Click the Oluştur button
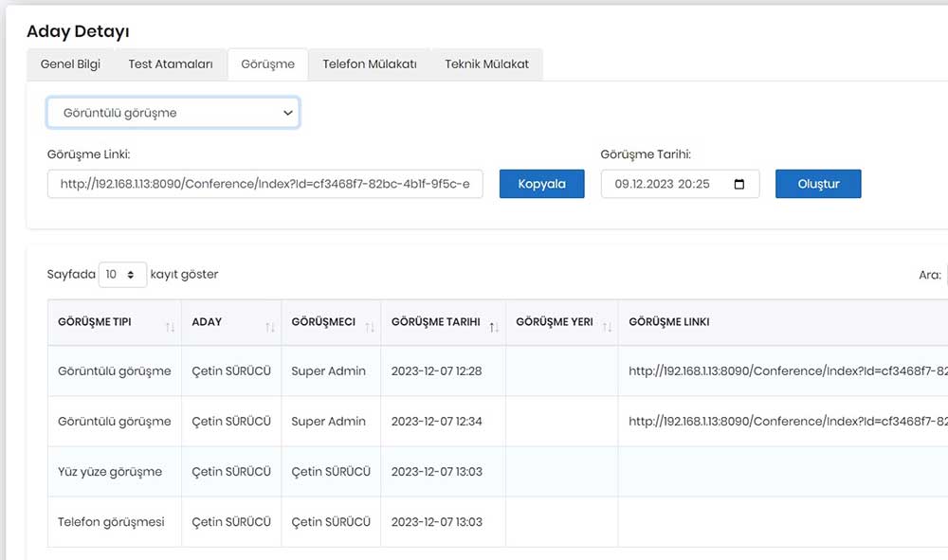The height and width of the screenshot is (560, 948). pyautogui.click(x=818, y=184)
